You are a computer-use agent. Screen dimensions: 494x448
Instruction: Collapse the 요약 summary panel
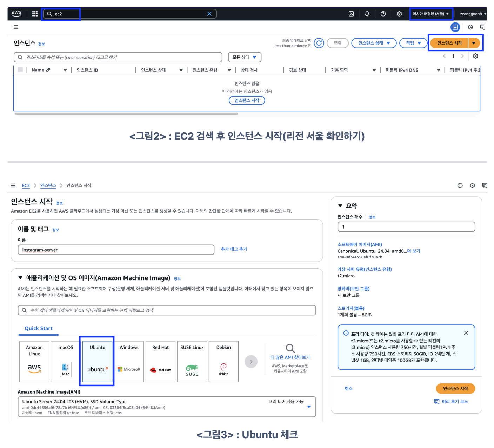pos(340,206)
